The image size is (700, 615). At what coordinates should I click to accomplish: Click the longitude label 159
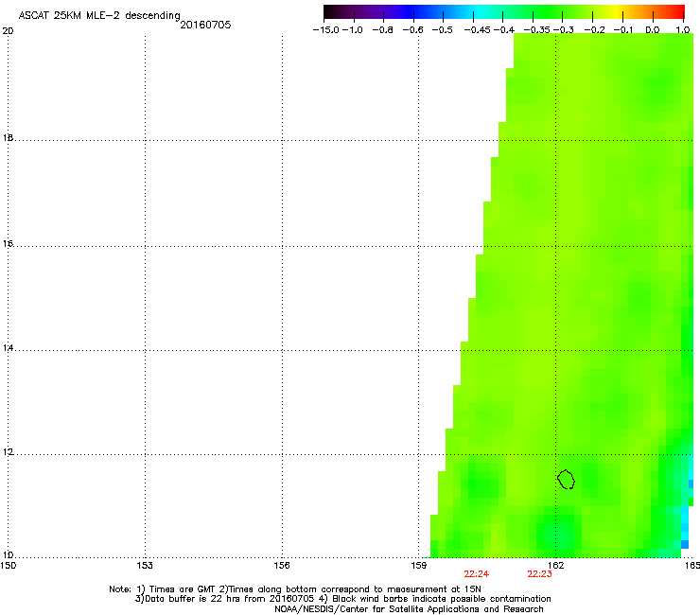pos(419,566)
